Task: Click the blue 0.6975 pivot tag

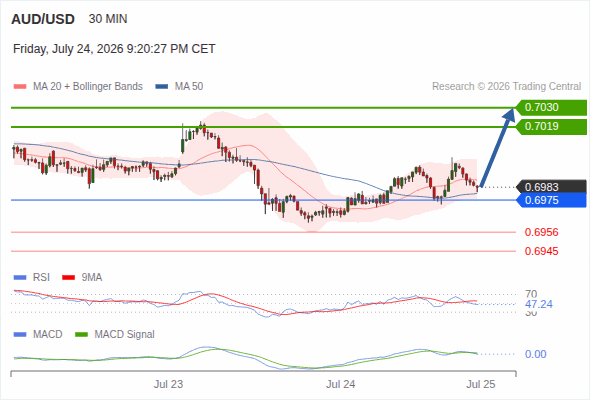Action: 551,200
